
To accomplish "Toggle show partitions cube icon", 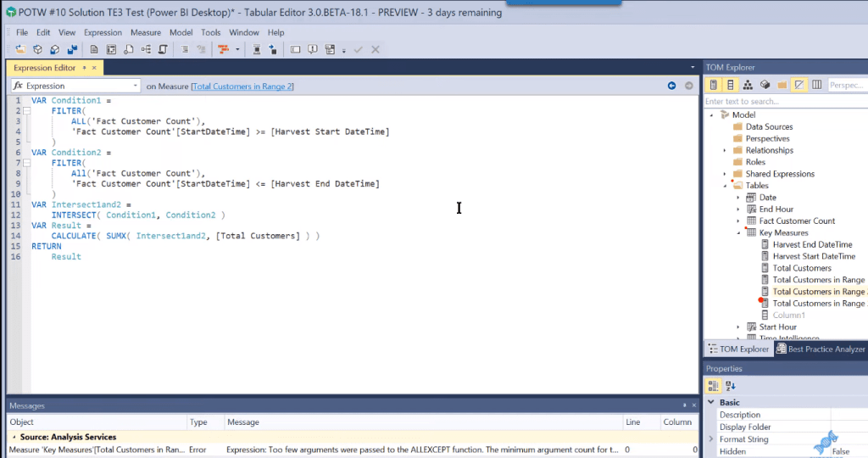I will click(x=765, y=85).
